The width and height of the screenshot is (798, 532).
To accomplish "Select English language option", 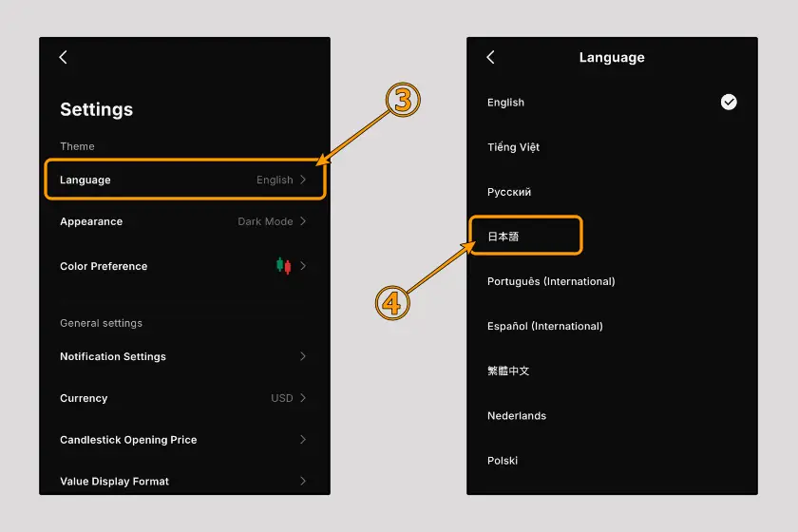I will (612, 103).
